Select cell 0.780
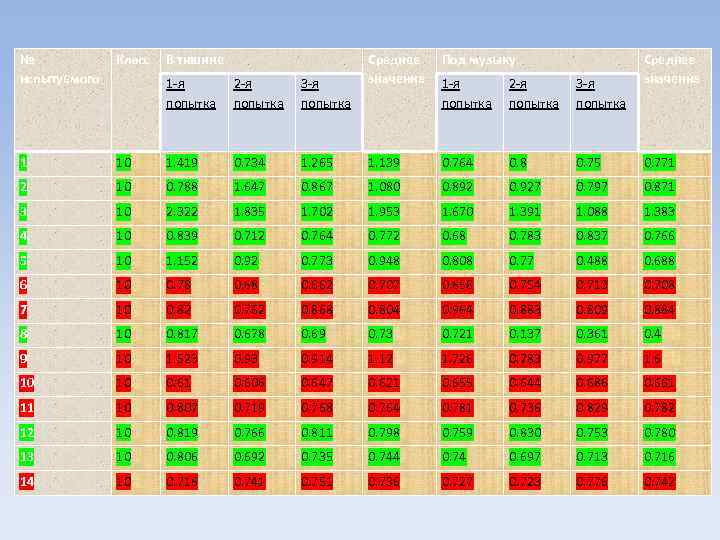Viewport: 720px width, 540px height. click(659, 433)
